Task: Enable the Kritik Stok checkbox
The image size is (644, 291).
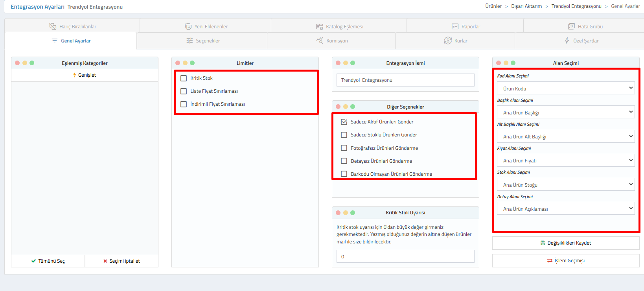Action: point(184,78)
